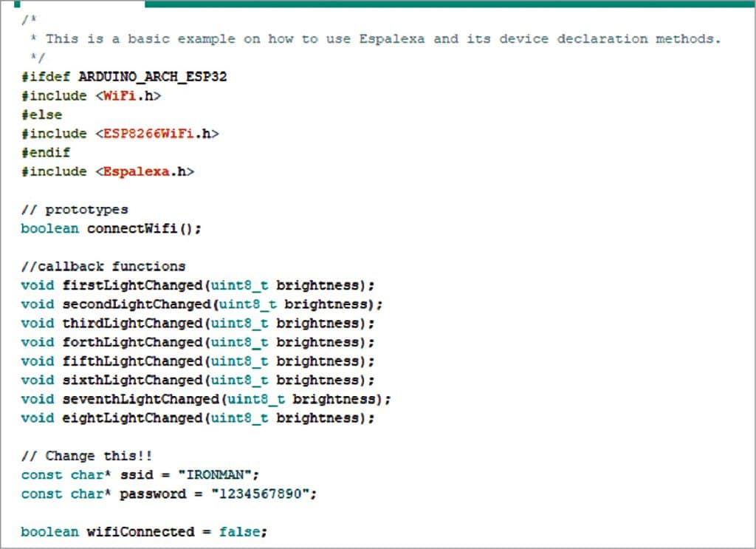Click the WiFi.h include statement

(92, 96)
